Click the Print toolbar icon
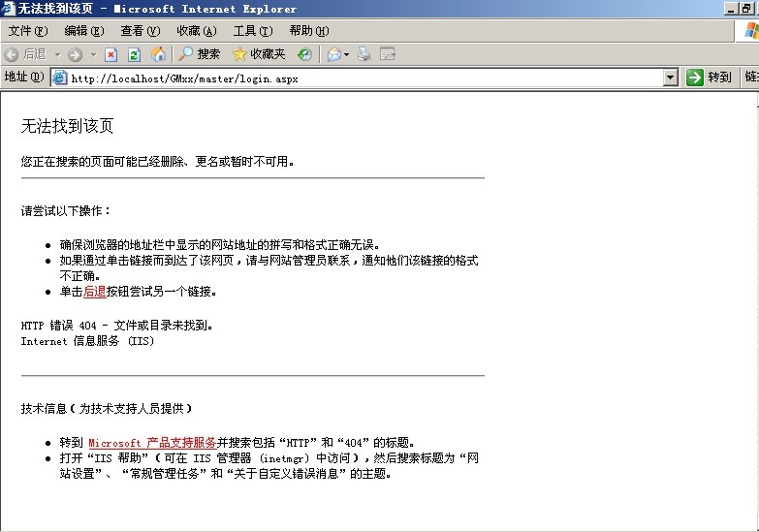 tap(364, 54)
